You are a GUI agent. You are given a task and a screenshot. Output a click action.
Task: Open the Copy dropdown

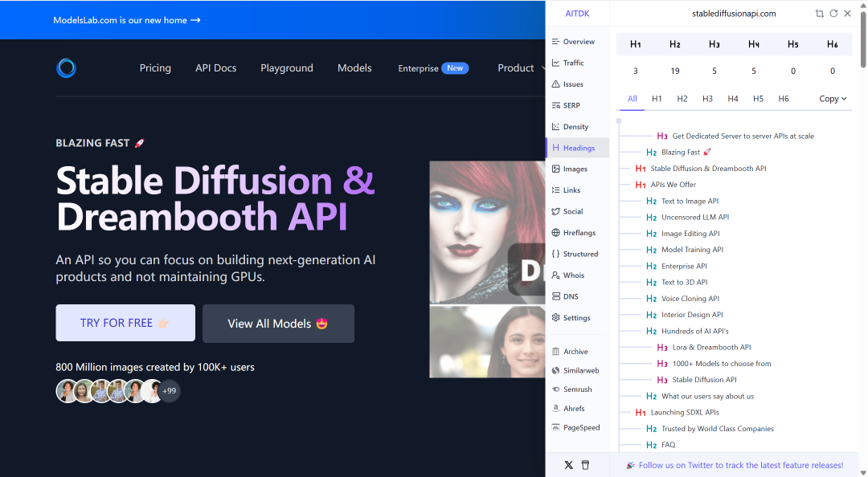click(x=833, y=99)
